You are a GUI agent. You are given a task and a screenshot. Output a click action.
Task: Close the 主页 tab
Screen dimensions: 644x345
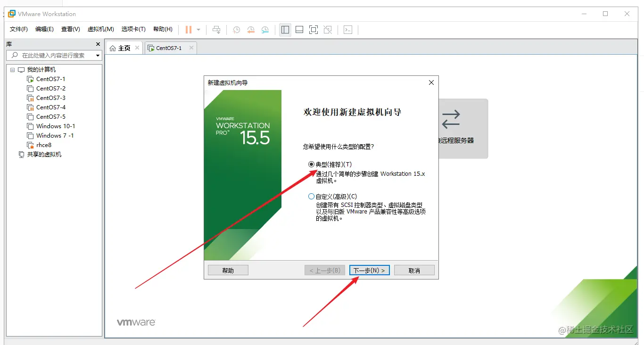137,48
